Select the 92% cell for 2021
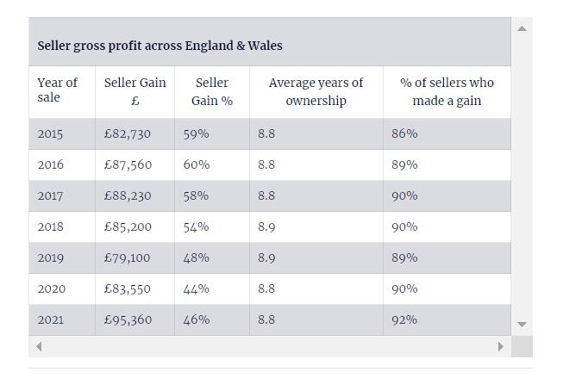The height and width of the screenshot is (378, 588). coord(404,319)
